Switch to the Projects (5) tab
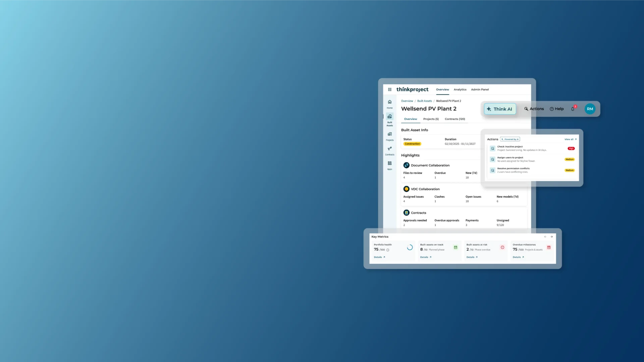The width and height of the screenshot is (644, 362). 431,119
